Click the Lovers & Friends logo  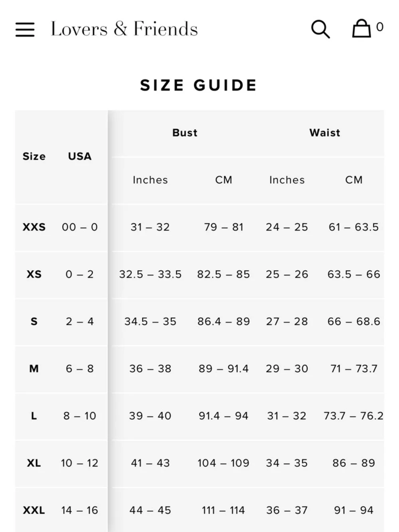(x=124, y=29)
